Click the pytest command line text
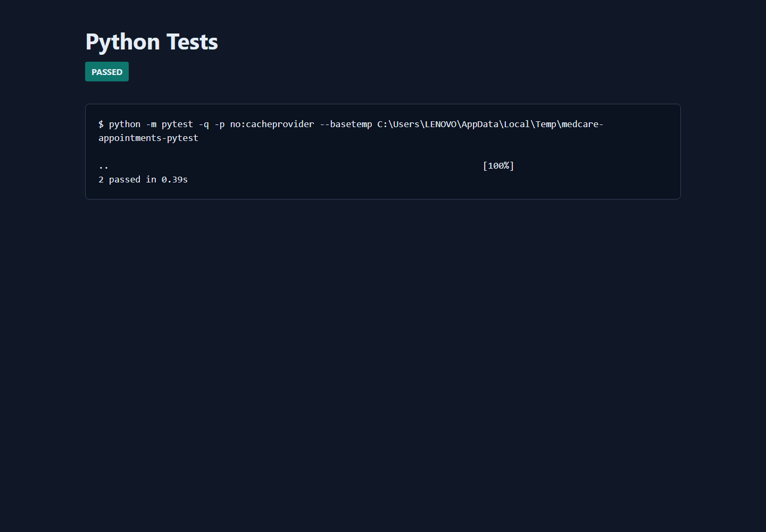766x532 pixels. click(x=351, y=131)
